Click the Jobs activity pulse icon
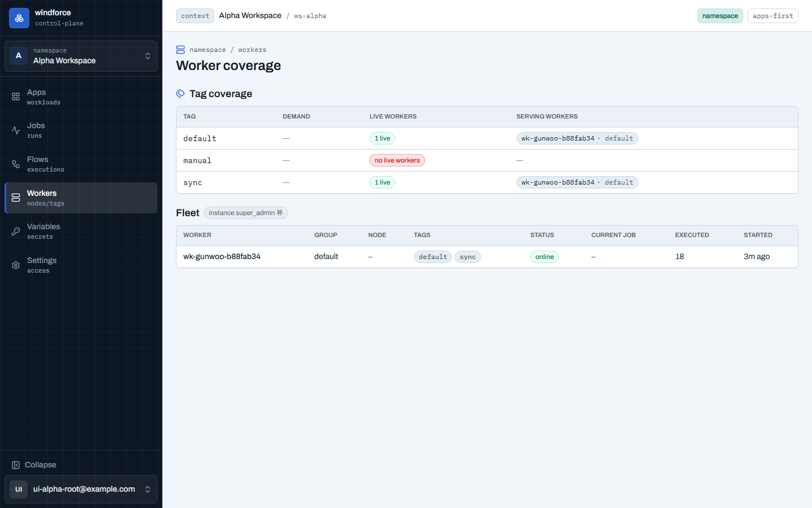The width and height of the screenshot is (812, 508). (x=16, y=130)
